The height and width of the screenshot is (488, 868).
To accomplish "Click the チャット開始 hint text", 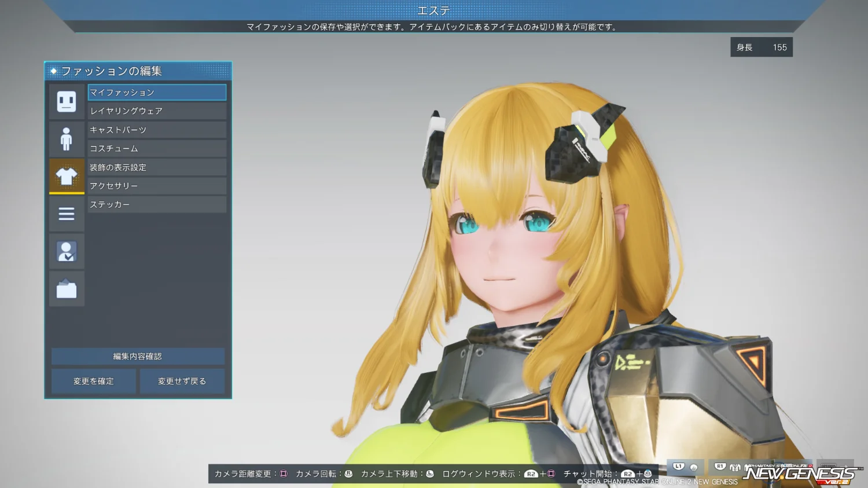I will [588, 474].
